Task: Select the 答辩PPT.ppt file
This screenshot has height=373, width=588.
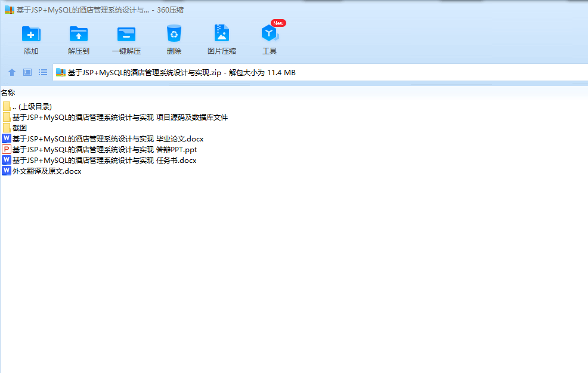Action: coord(100,149)
